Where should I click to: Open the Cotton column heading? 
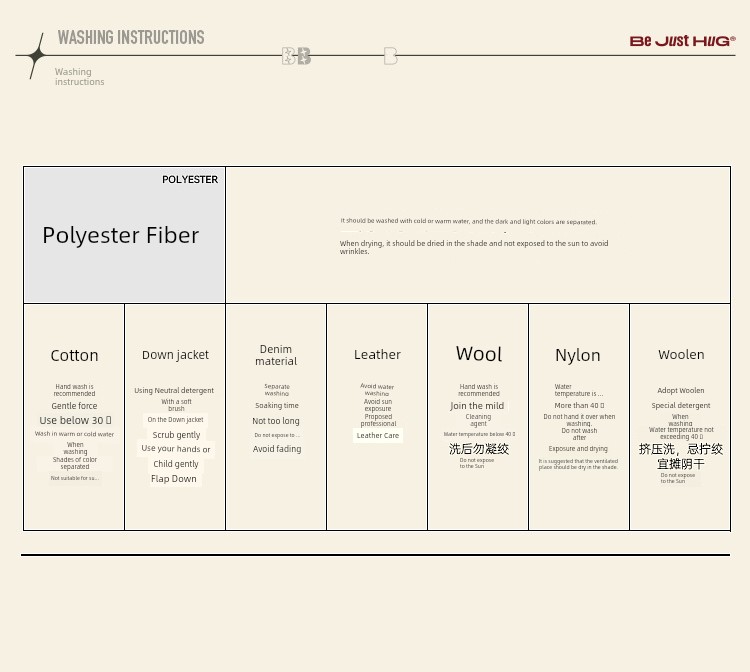click(75, 356)
